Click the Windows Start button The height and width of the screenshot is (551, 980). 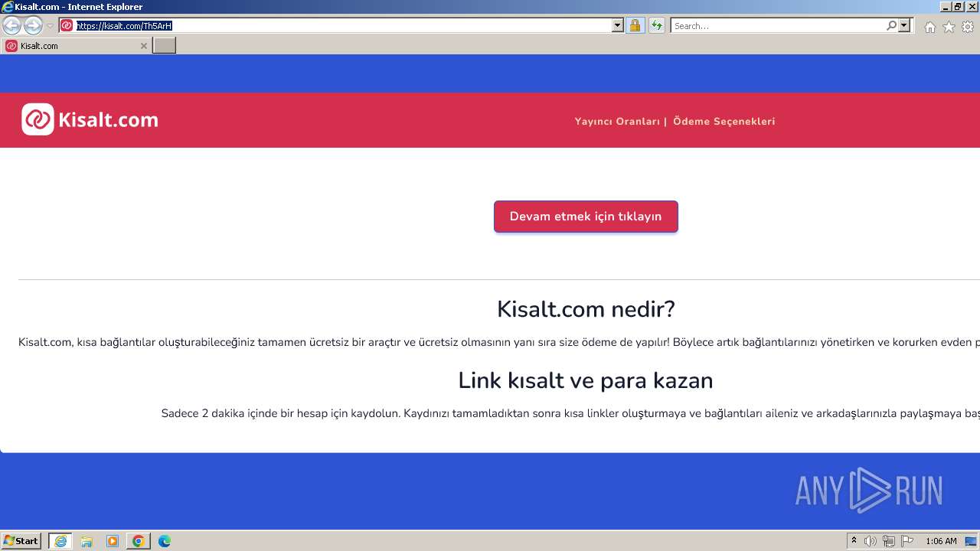pos(21,541)
